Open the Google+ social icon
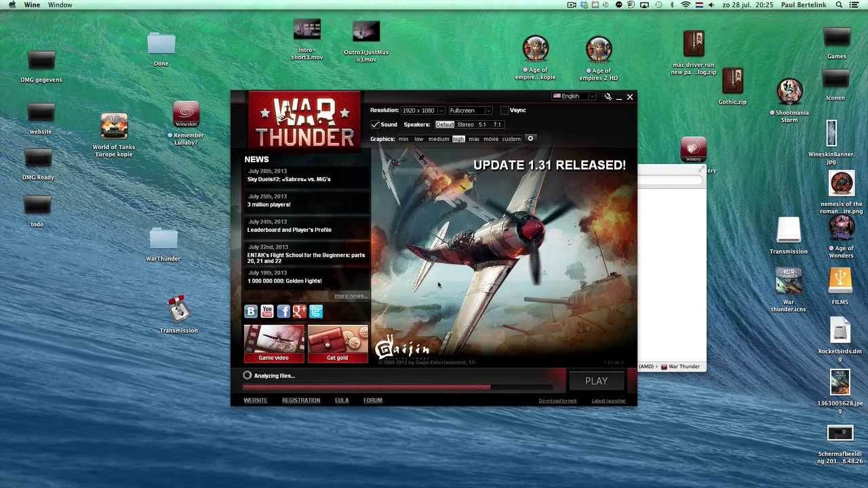Image resolution: width=868 pixels, height=488 pixels. [x=300, y=311]
